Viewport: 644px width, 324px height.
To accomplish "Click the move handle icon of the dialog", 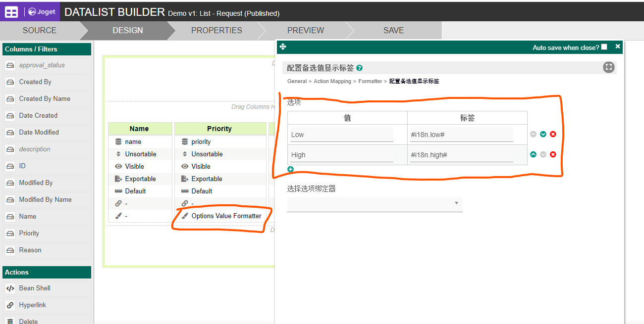I will click(283, 47).
